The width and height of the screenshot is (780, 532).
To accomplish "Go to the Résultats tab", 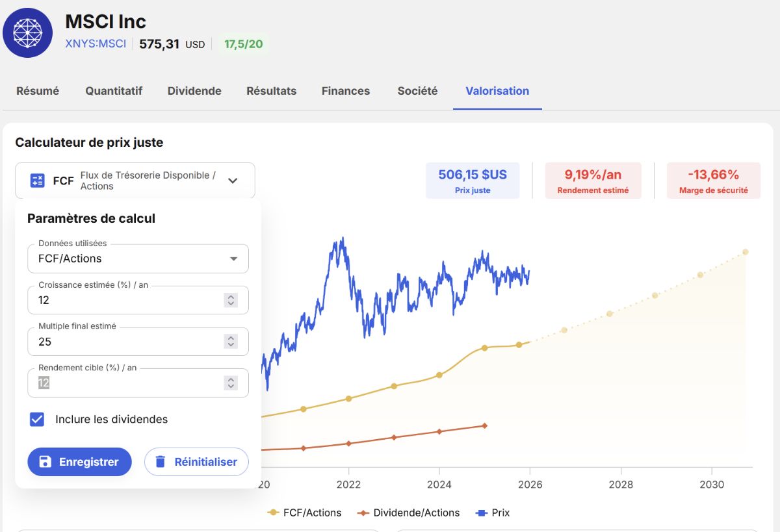I will (271, 91).
